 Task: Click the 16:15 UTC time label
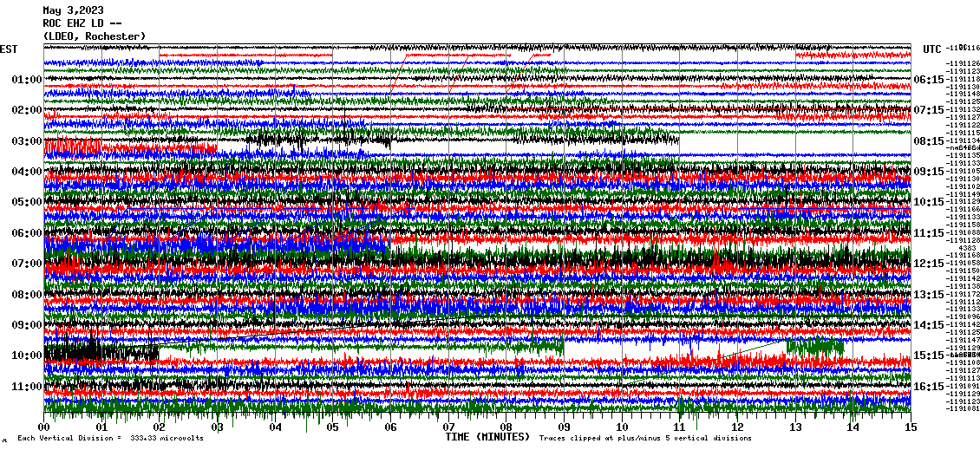point(928,387)
